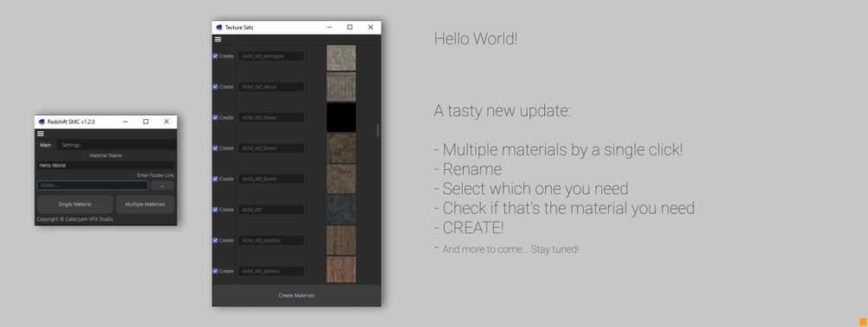Image resolution: width=868 pixels, height=327 pixels.
Task: Open hamburger menu in Redshift SMC window
Action: tap(41, 134)
